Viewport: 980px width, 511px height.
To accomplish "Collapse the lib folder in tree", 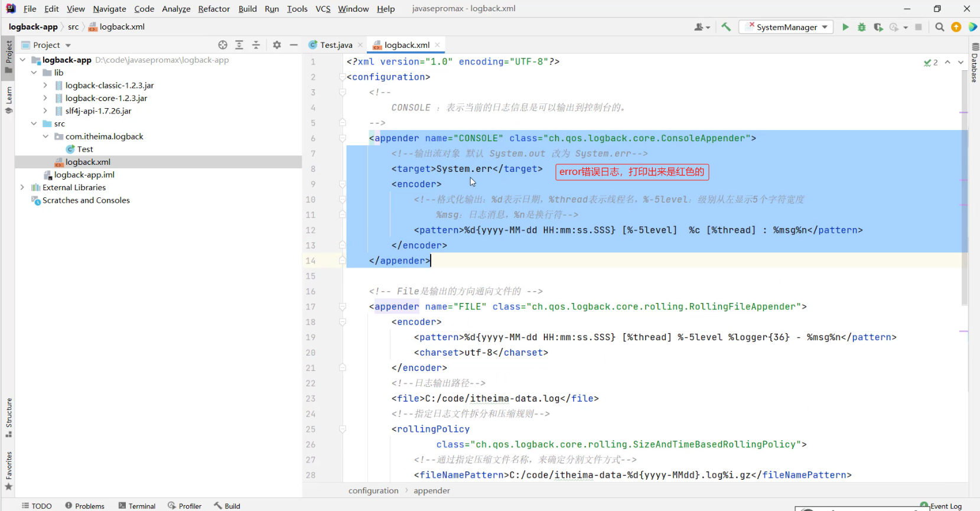I will [x=34, y=73].
